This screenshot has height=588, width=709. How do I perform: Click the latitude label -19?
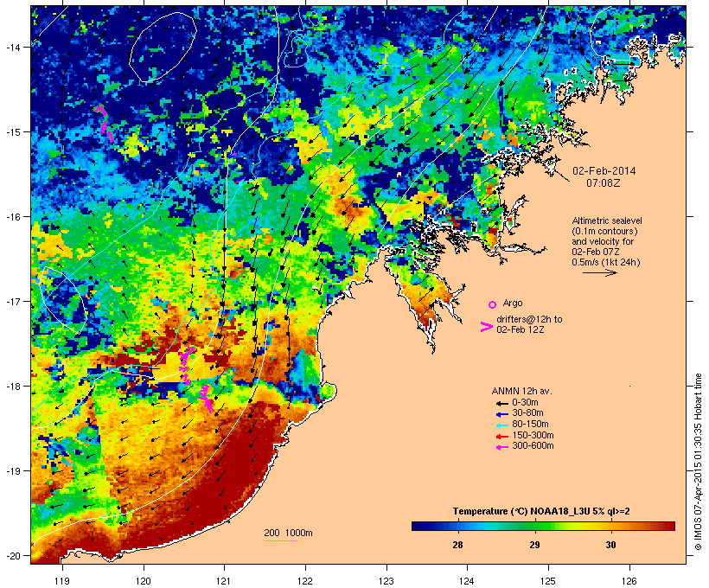pos(13,471)
